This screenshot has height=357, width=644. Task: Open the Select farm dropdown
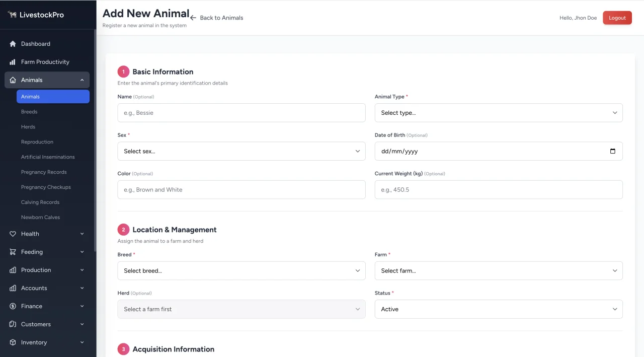[x=499, y=270]
